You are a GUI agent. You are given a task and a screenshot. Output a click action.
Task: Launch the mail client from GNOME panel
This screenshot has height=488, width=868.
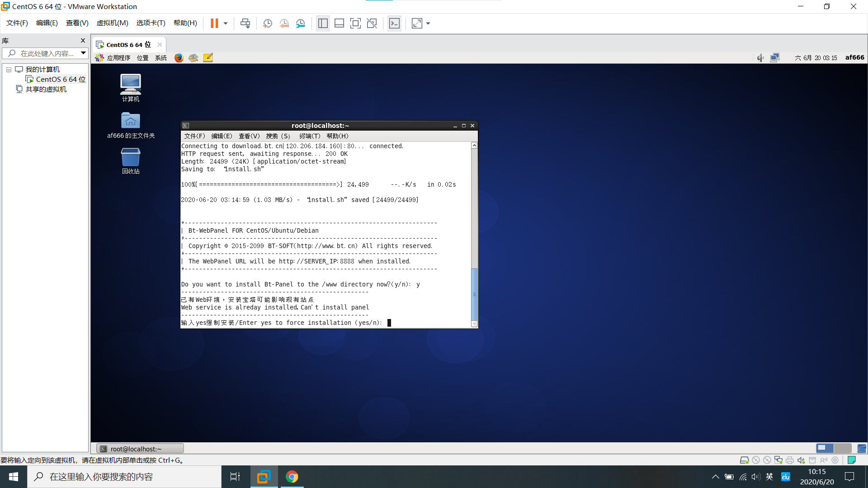click(x=193, y=58)
